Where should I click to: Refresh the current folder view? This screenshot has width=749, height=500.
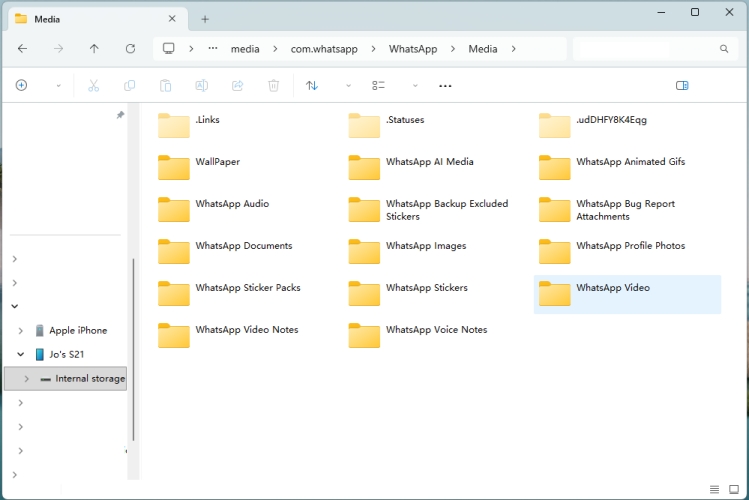130,48
